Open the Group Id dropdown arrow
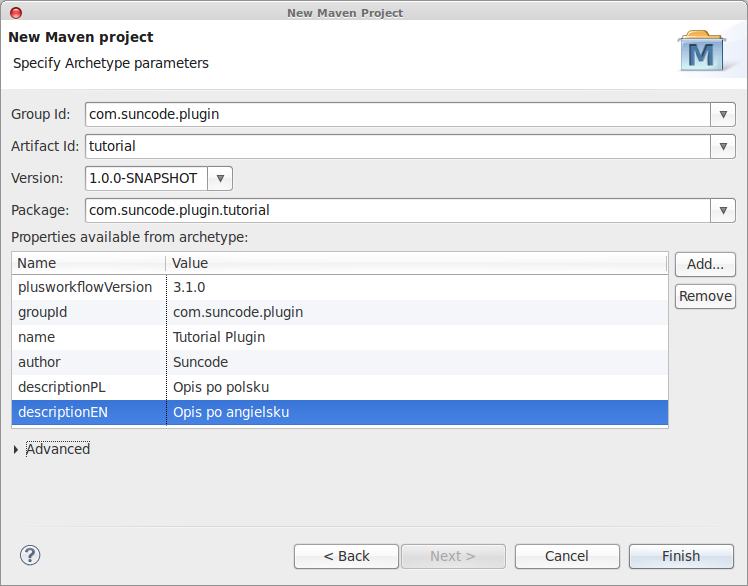Screen dimensions: 748x586 pyautogui.click(x=723, y=115)
